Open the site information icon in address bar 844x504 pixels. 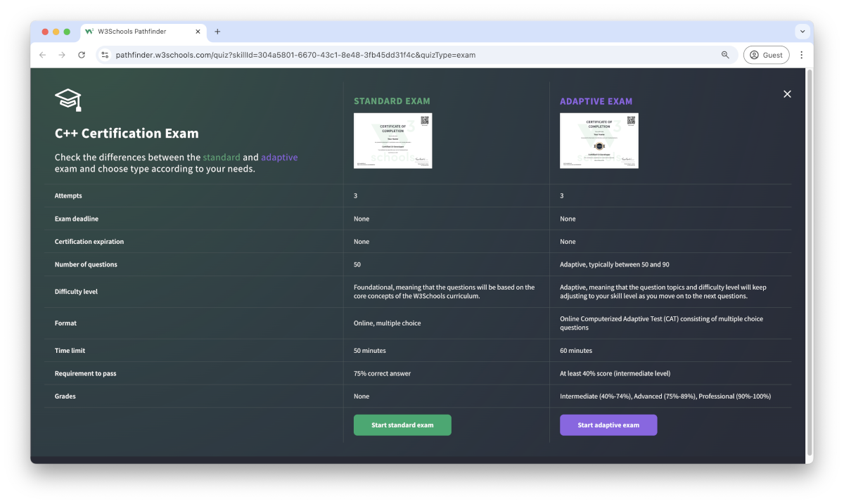coord(105,55)
